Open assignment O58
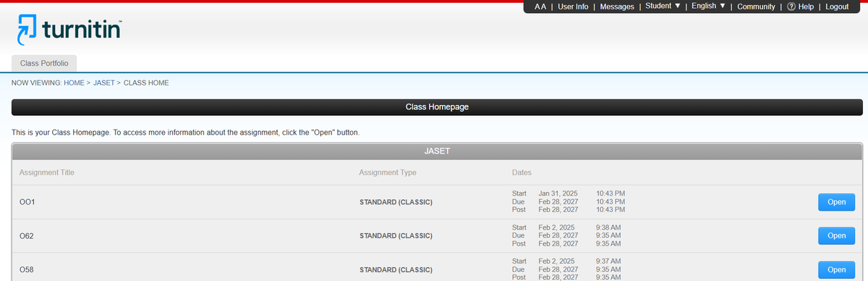 click(x=836, y=269)
